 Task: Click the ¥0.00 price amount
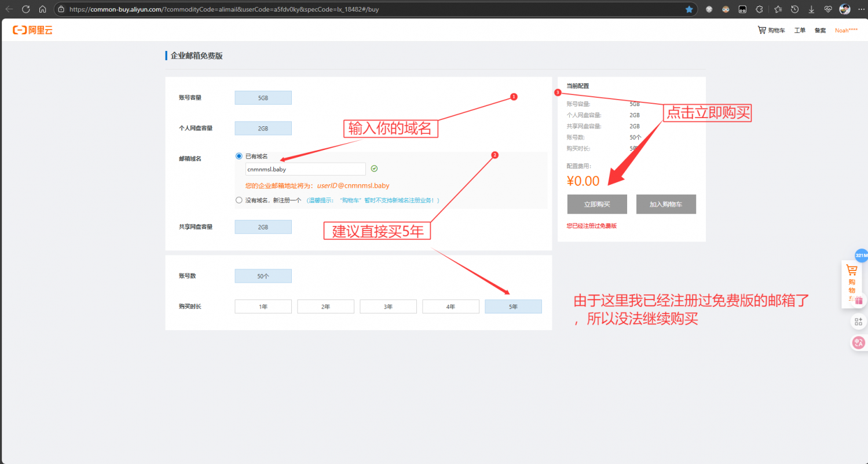pos(583,181)
